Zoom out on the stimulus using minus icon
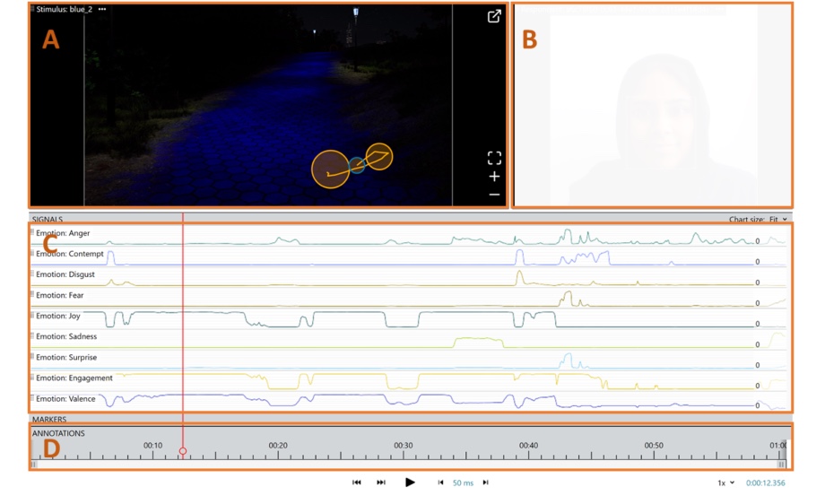825x504 pixels. [x=494, y=195]
